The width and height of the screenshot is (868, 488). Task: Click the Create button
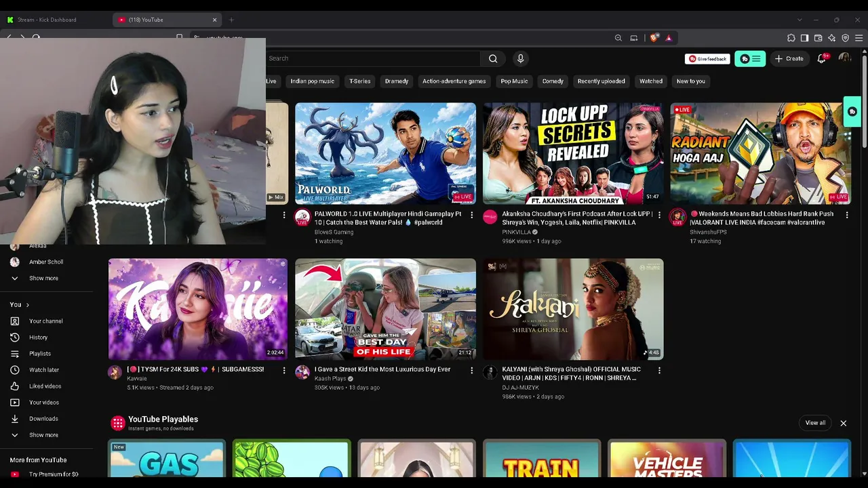(x=789, y=59)
